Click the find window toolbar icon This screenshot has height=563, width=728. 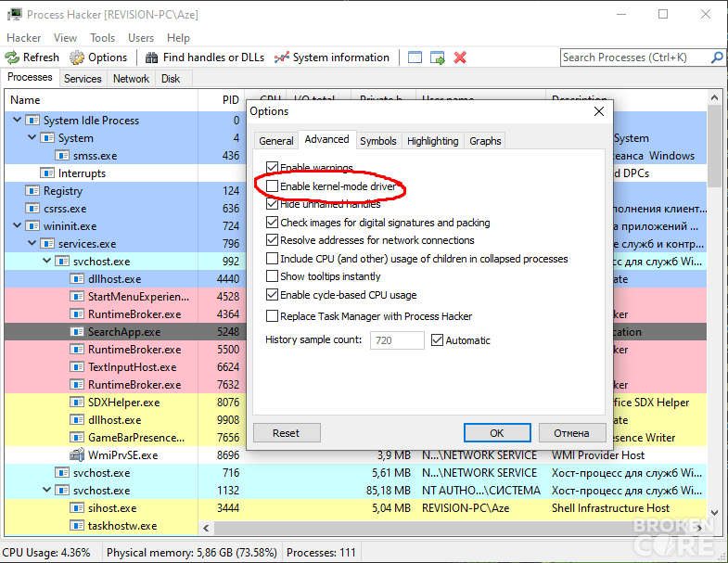[415, 58]
